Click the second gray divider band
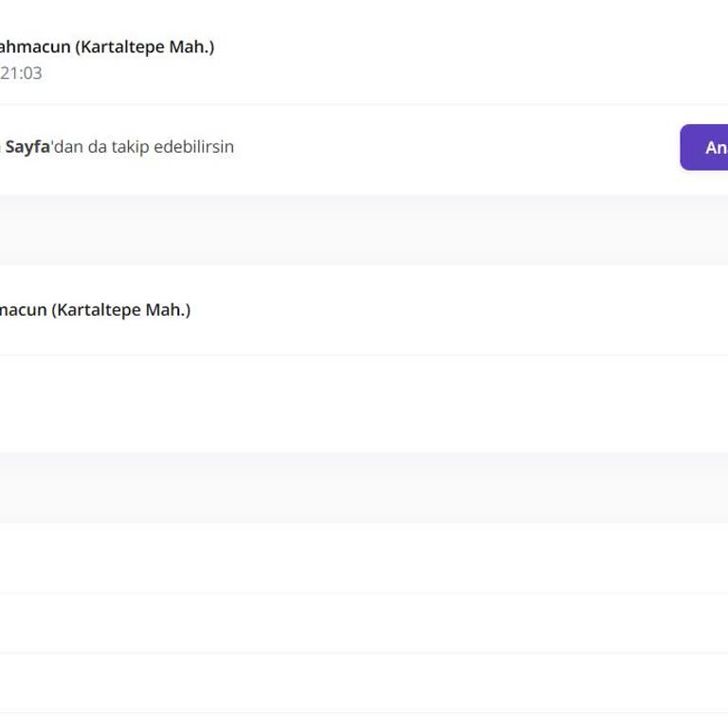 coord(364,487)
